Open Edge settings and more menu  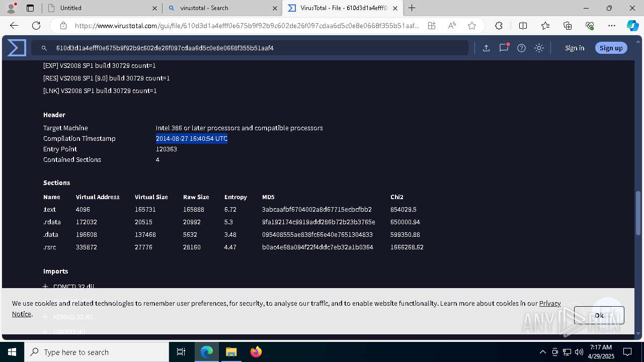click(612, 26)
